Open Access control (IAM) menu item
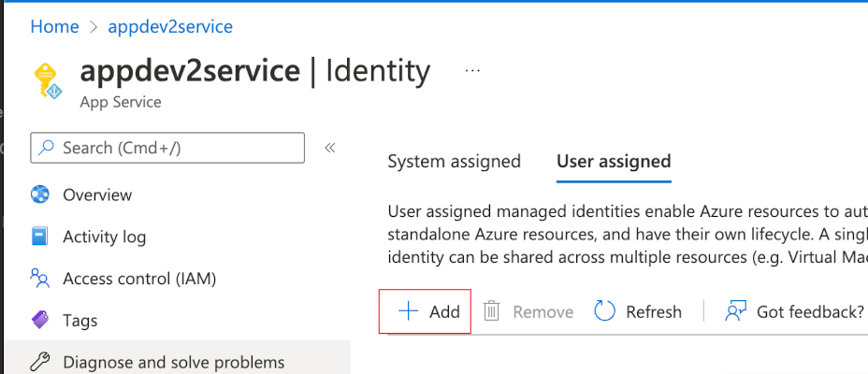Screen dimensions: 868x374 point(140,279)
